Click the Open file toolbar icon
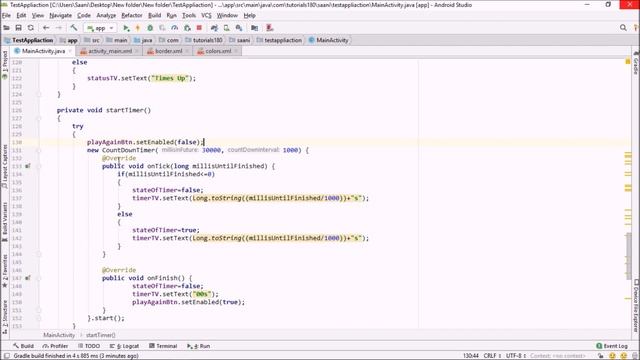 (7, 28)
